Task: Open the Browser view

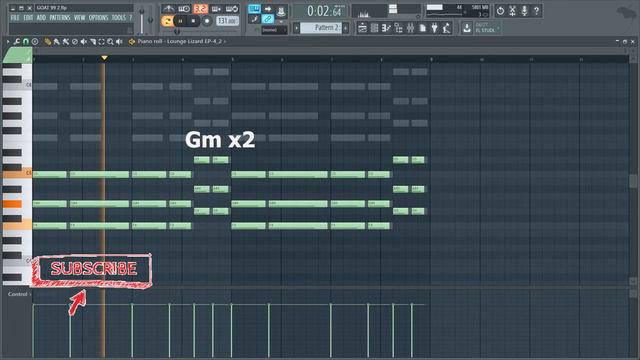Action: (x=398, y=28)
